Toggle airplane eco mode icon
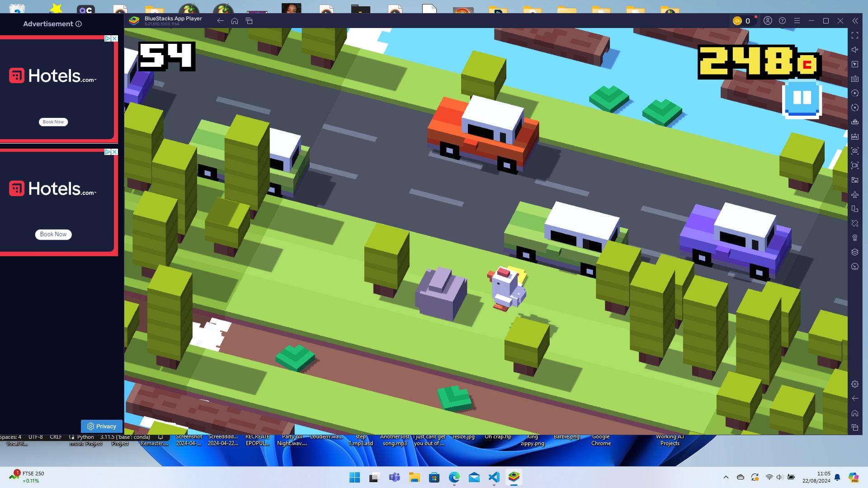Viewport: 868px width, 488px height. click(x=855, y=194)
